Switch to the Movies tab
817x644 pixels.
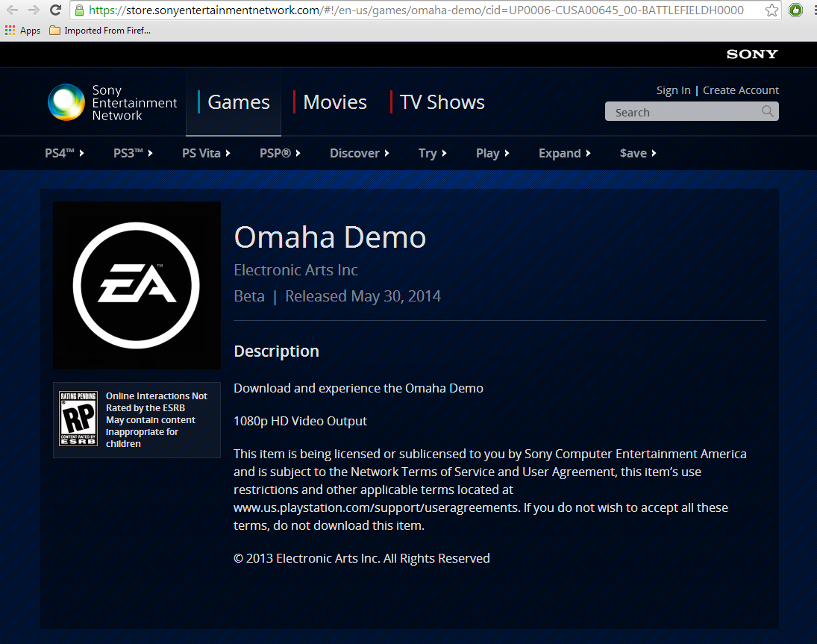(x=334, y=102)
